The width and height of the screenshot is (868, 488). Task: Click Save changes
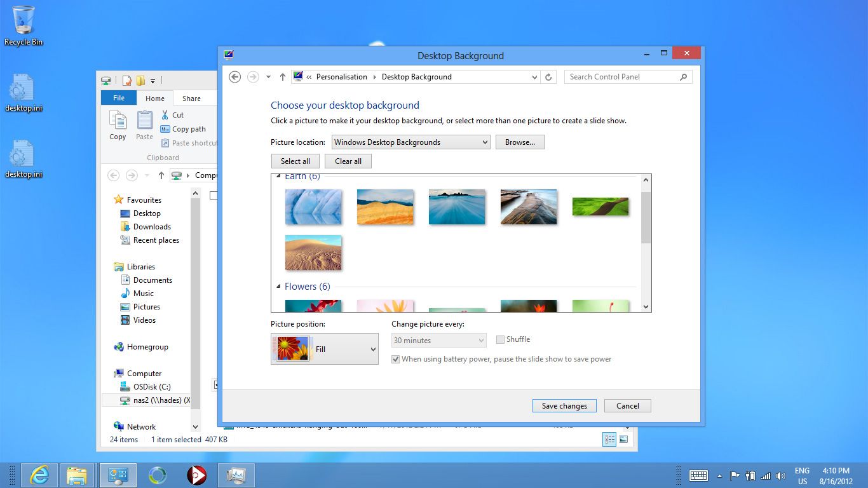click(564, 405)
